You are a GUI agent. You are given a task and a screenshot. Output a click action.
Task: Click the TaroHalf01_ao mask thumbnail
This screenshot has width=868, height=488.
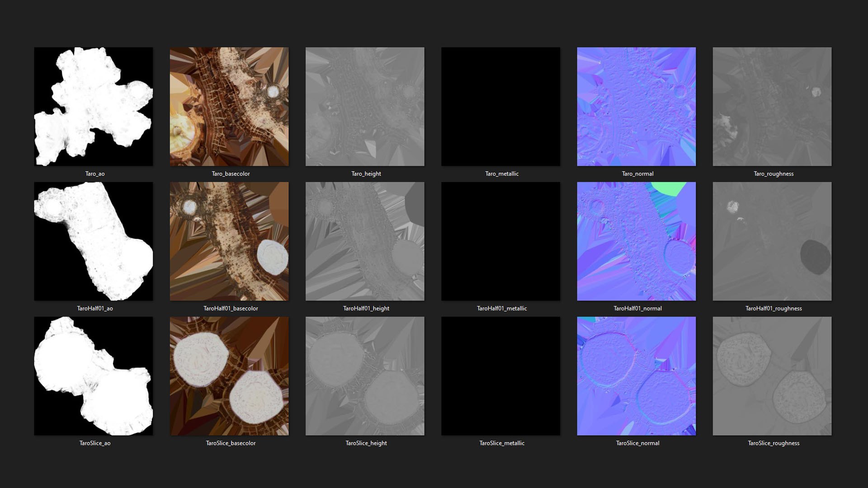[x=93, y=241]
